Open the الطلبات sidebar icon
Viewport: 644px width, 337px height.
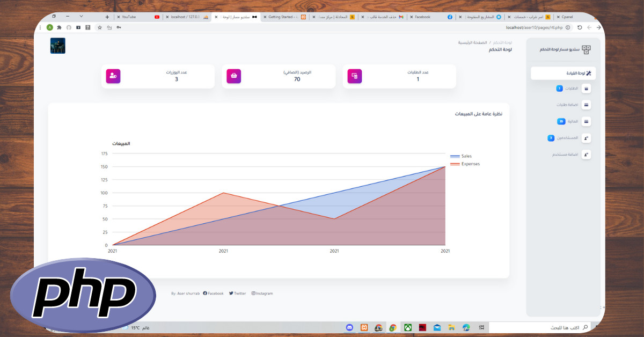tap(586, 88)
